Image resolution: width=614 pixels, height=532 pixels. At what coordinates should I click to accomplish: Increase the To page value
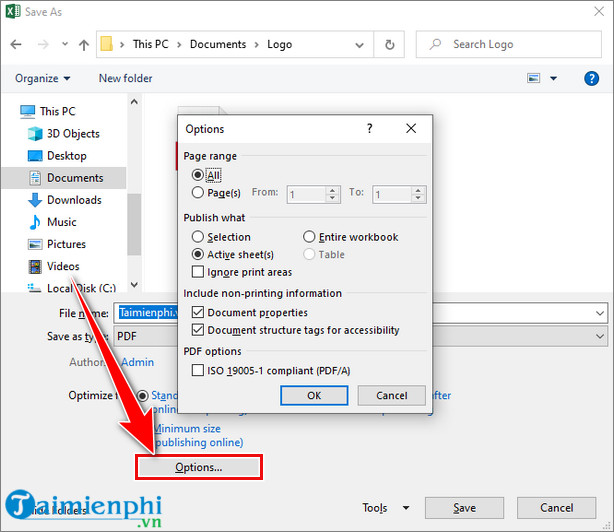(x=418, y=191)
